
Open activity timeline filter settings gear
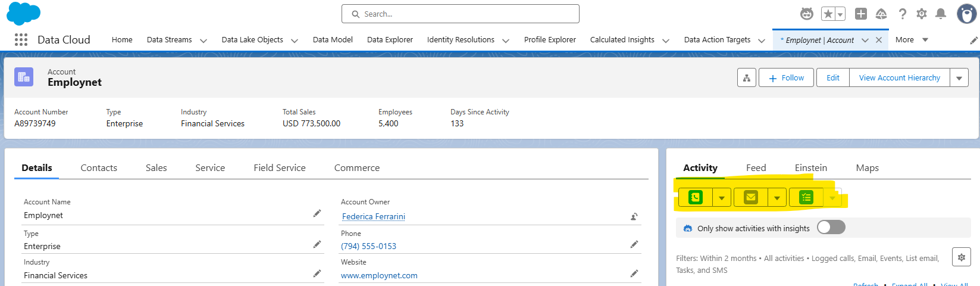(x=961, y=257)
